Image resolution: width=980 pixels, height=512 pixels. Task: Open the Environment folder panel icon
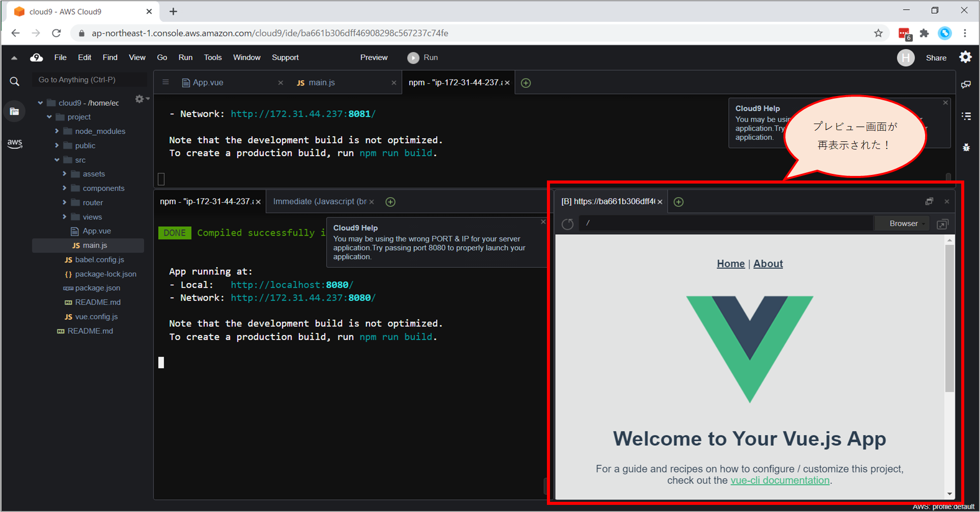(15, 112)
